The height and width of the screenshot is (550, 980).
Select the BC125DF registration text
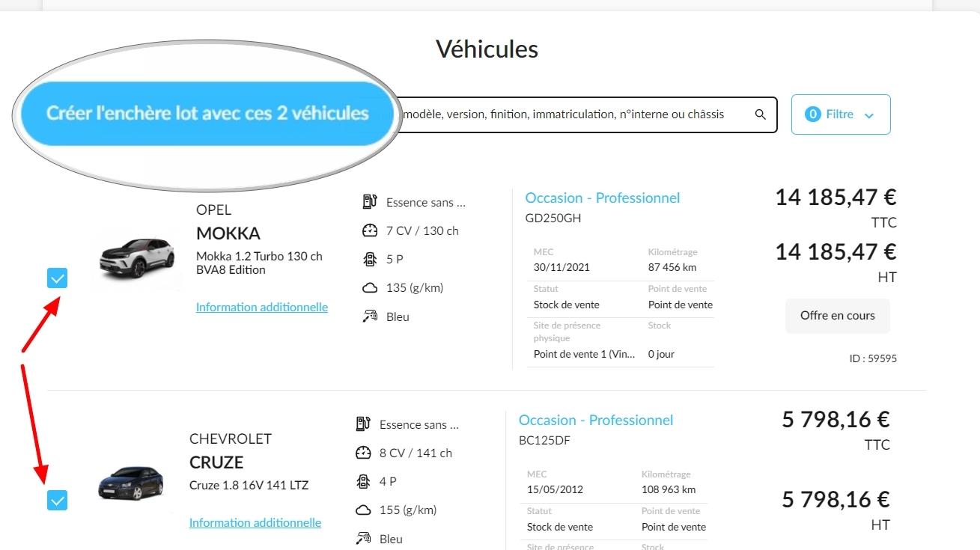pyautogui.click(x=544, y=440)
